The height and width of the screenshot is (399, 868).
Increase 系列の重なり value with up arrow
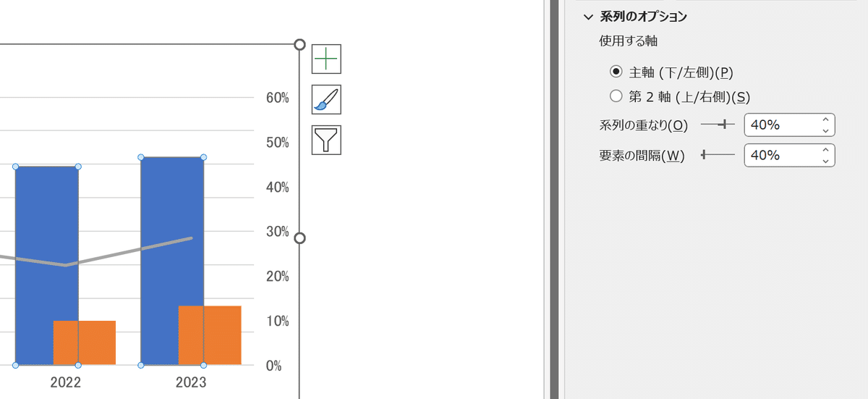point(825,120)
